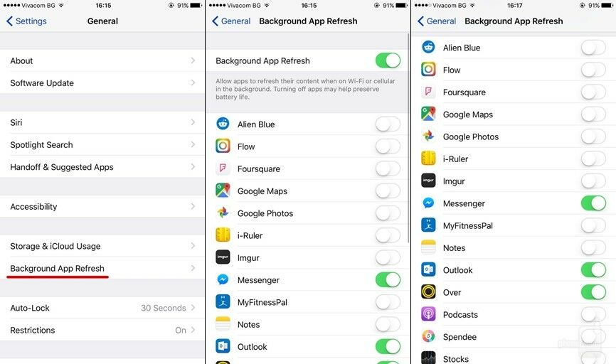Tap the 'Allow apps to refresh' description text

click(x=305, y=89)
